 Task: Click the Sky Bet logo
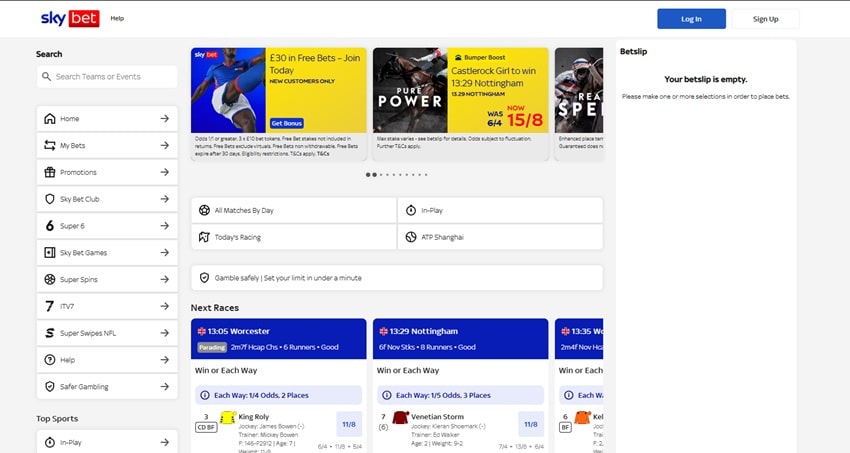pyautogui.click(x=70, y=18)
